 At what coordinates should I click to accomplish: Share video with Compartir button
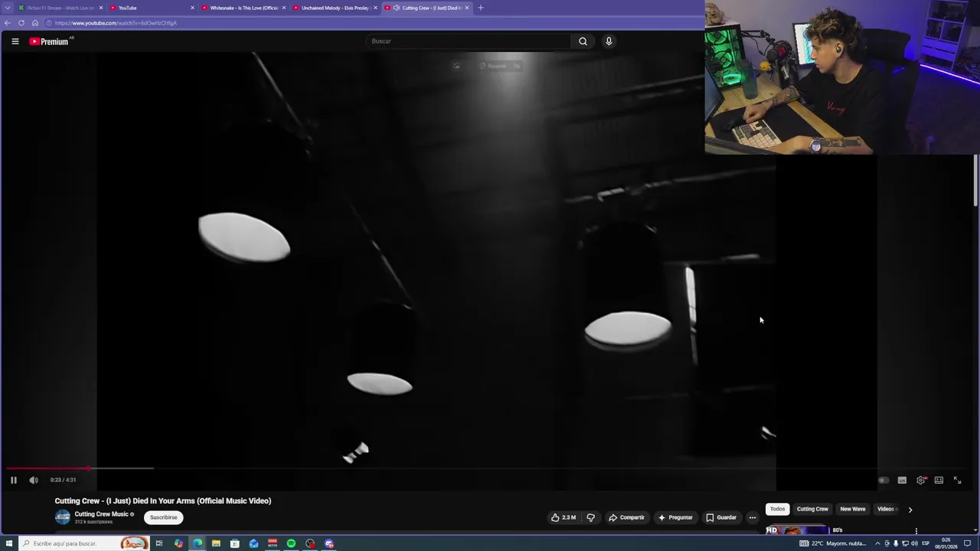[626, 517]
